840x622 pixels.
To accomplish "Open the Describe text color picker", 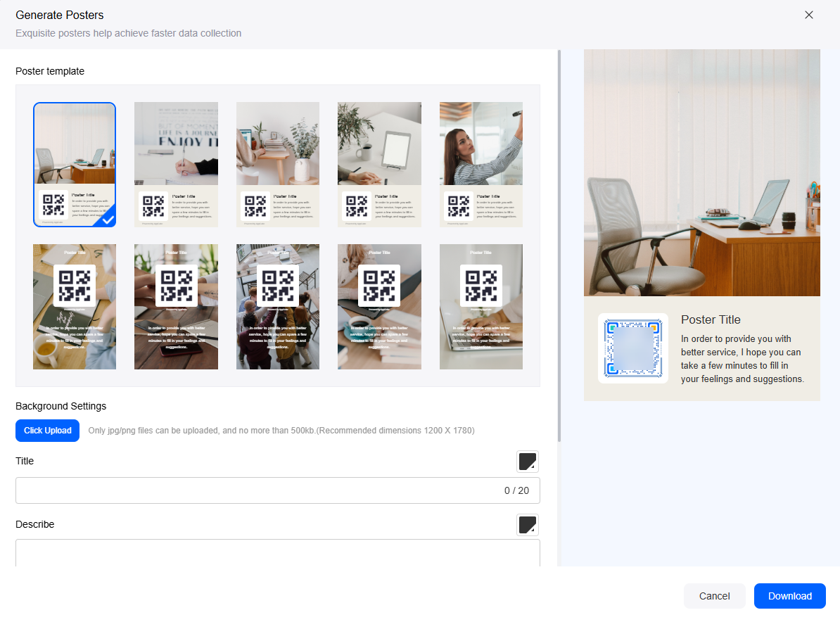I will (x=528, y=525).
